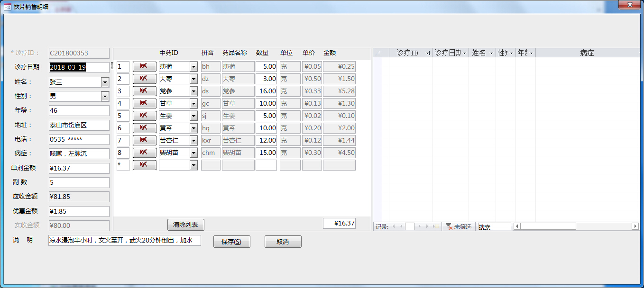Click the empty quantity field in new row
644x288 pixels.
point(266,165)
